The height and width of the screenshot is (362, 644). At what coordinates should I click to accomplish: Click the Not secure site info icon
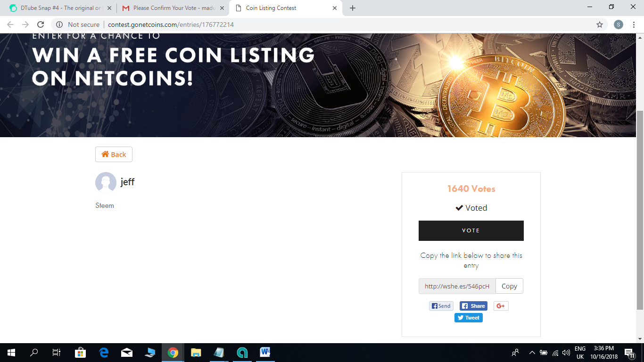[x=59, y=25]
